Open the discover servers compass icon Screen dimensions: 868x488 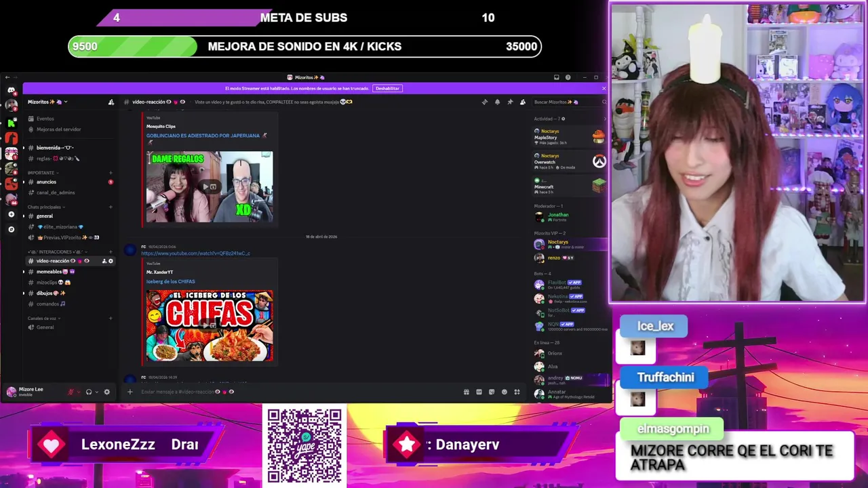(x=11, y=229)
